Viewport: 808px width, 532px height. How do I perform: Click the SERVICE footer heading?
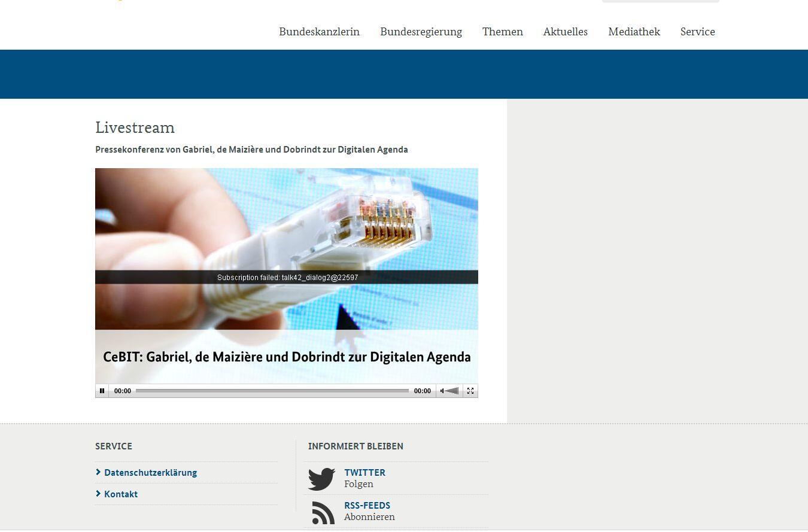coord(114,446)
